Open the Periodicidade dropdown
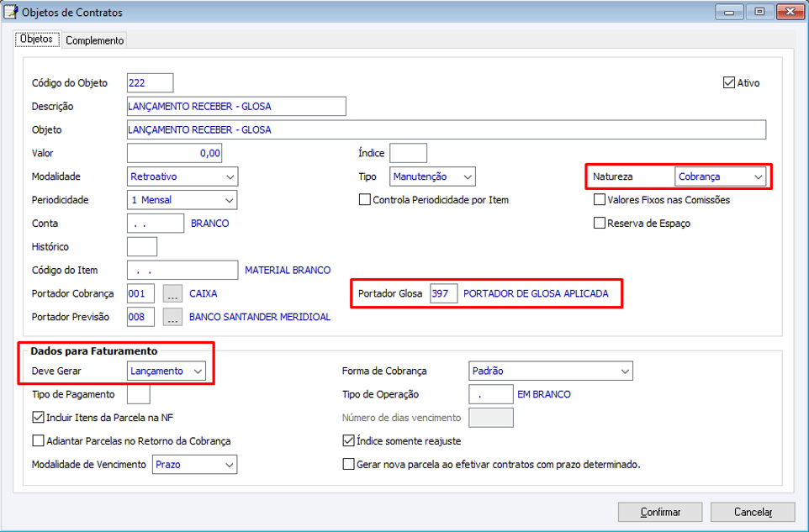Image resolution: width=809 pixels, height=532 pixels. (182, 200)
